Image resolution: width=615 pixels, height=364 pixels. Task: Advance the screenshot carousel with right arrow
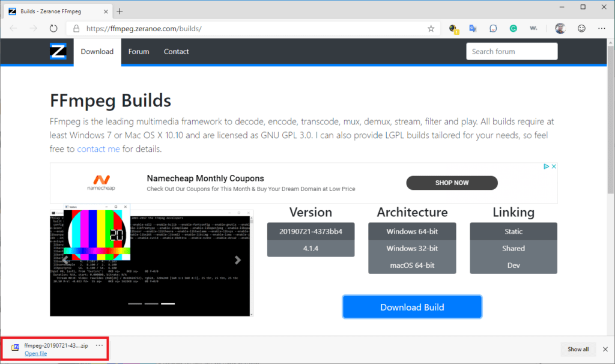click(238, 260)
